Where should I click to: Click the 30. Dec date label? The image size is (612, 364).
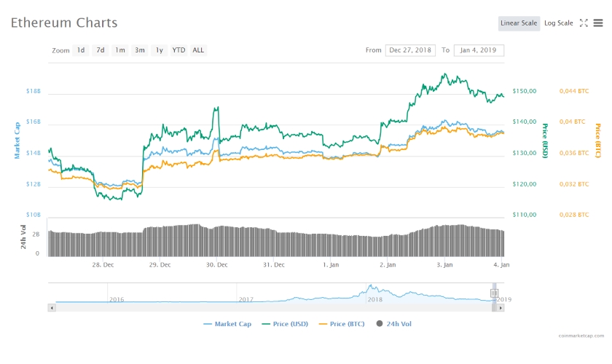click(x=216, y=264)
